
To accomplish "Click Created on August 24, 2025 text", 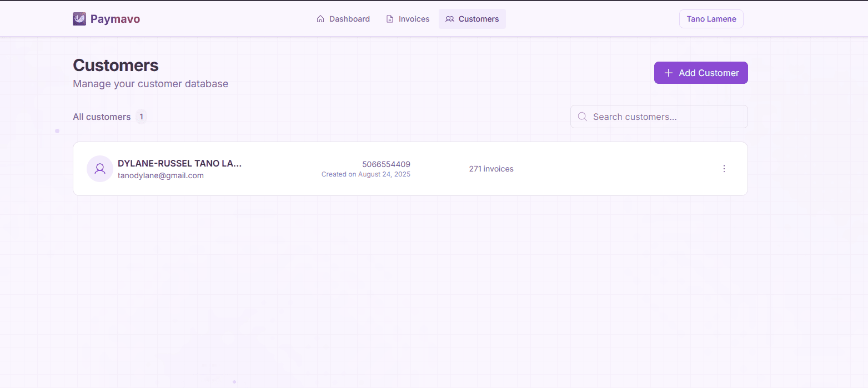I will (366, 174).
